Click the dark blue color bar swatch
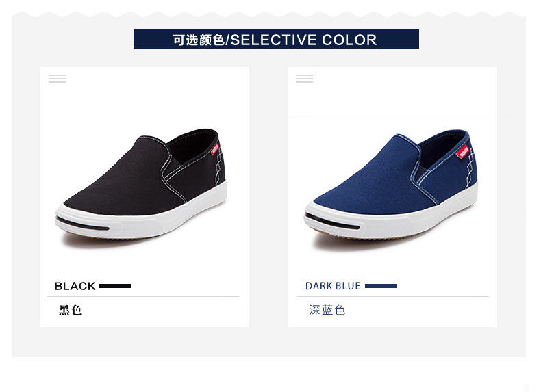Screen dimensions: 541x392 pyautogui.click(x=381, y=286)
